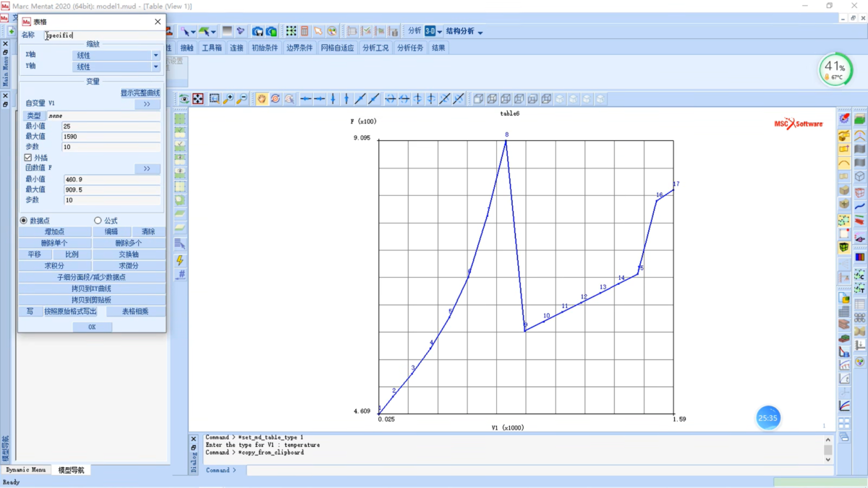Click the command dialog scrollbar down arrow
This screenshot has width=868, height=488.
click(828, 459)
